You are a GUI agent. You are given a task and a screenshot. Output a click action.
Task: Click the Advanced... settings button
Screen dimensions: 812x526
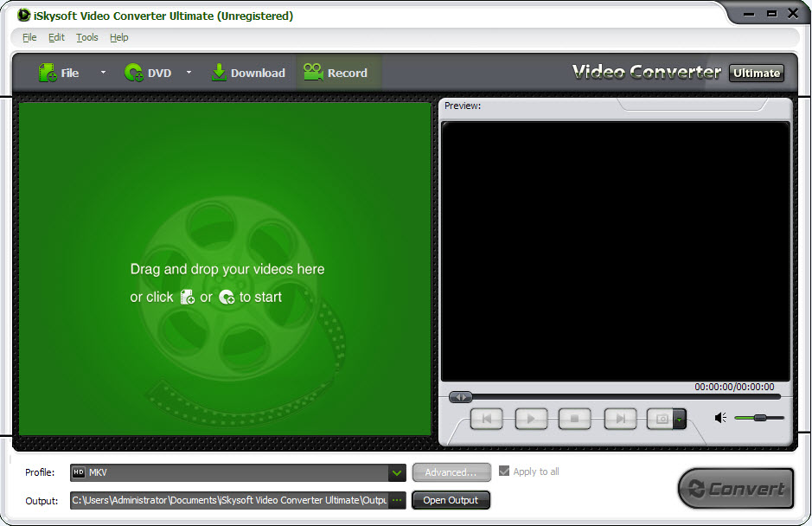(451, 472)
